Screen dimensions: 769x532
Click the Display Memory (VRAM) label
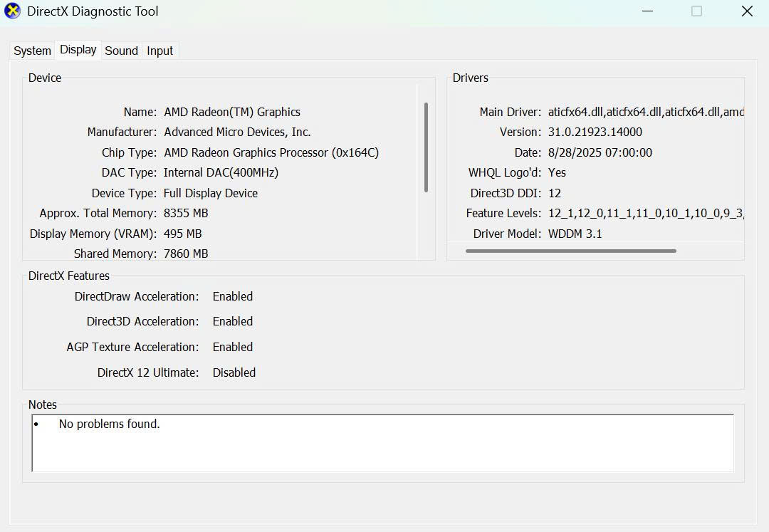(x=93, y=234)
